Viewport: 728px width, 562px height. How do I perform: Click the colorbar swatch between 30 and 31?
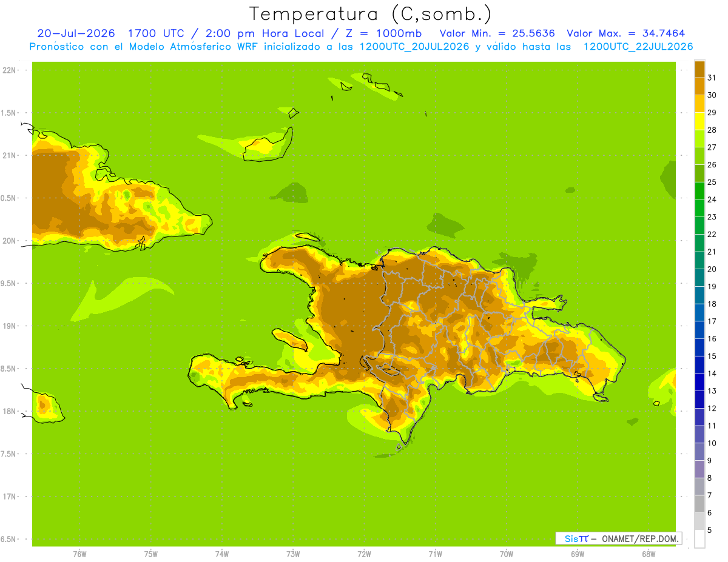[x=699, y=86]
